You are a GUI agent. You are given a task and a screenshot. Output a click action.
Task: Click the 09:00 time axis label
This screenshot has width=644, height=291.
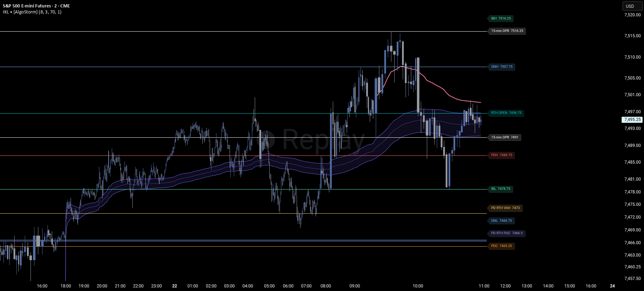tap(354, 286)
